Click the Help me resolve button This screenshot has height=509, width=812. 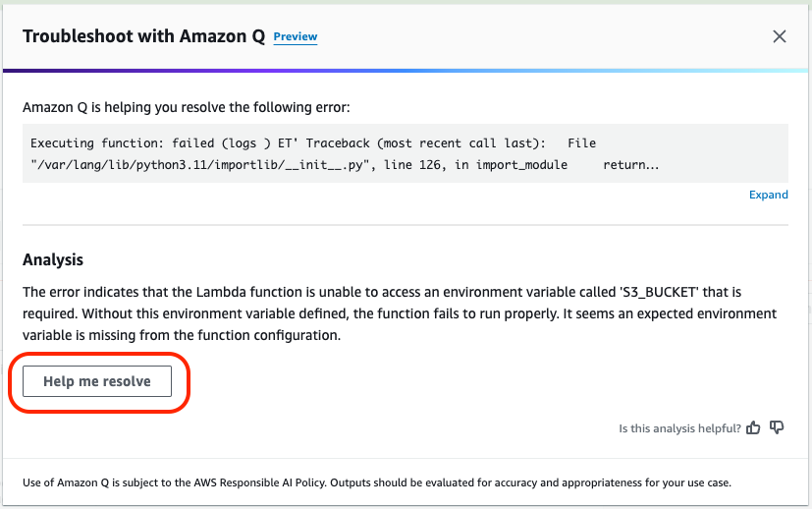click(97, 381)
